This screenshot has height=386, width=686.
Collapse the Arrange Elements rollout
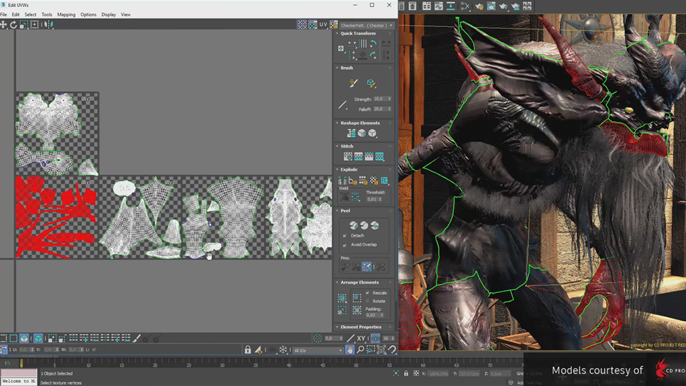point(337,282)
